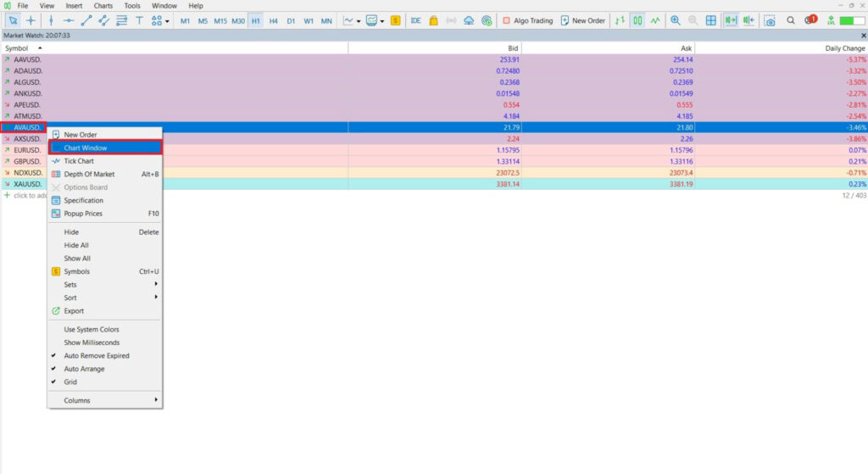Click the tile windows grid icon
This screenshot has width=868, height=474.
point(710,20)
